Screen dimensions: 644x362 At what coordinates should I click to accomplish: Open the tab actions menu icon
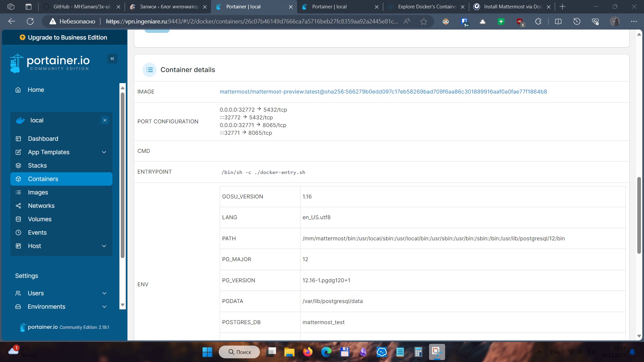coord(29,7)
